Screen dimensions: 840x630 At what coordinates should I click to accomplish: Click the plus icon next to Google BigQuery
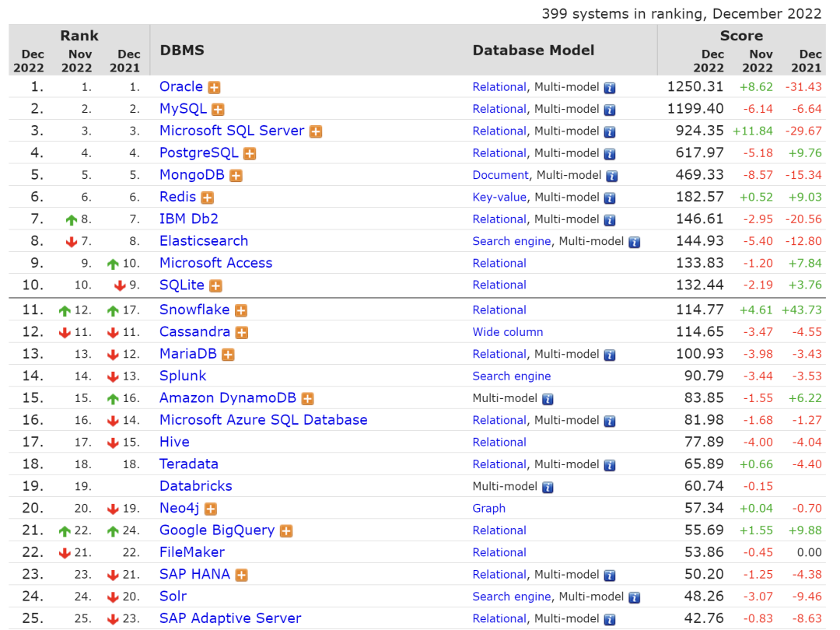tap(286, 531)
